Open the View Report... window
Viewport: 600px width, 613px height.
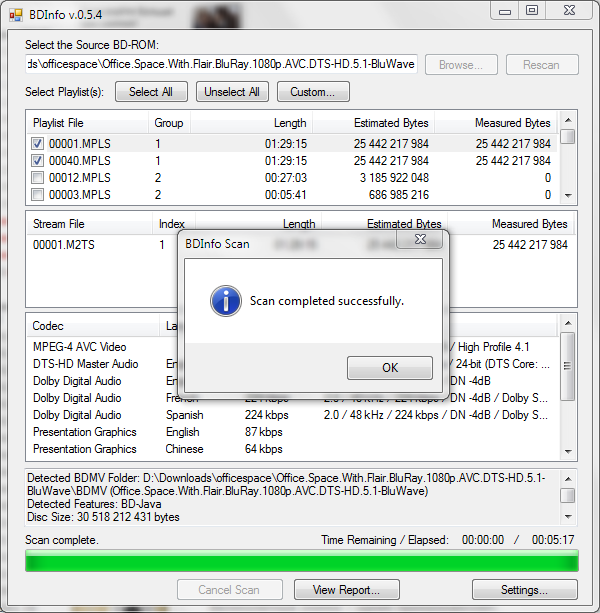[x=347, y=590]
